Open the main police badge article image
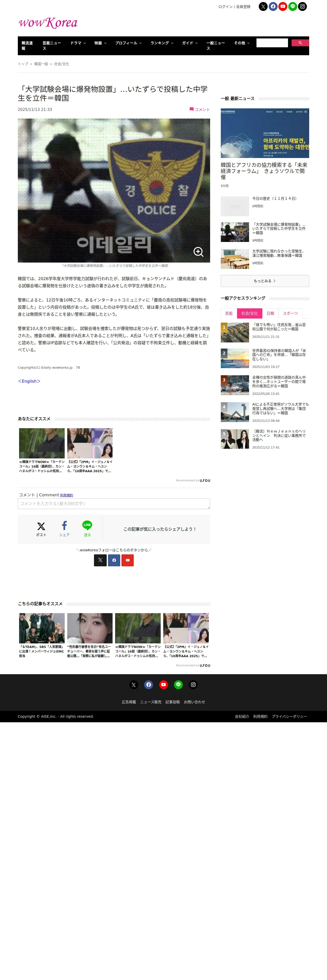The image size is (327, 980). click(114, 191)
